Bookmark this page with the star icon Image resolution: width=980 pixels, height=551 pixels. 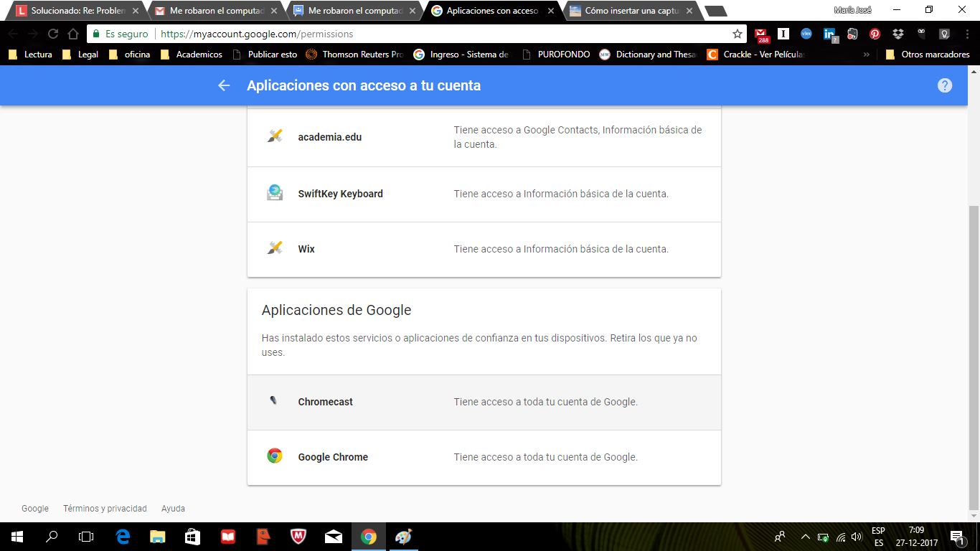point(738,34)
